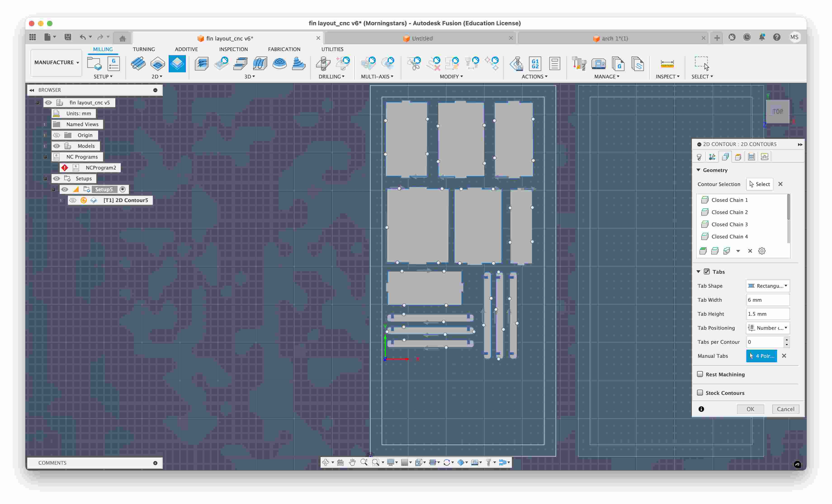Open the Linking tab of 2D Contour

[x=764, y=157]
